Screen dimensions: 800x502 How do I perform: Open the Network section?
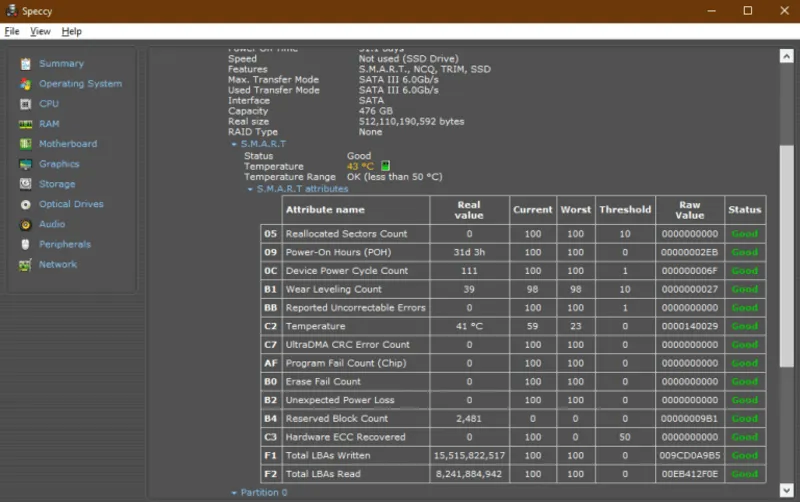[x=58, y=264]
